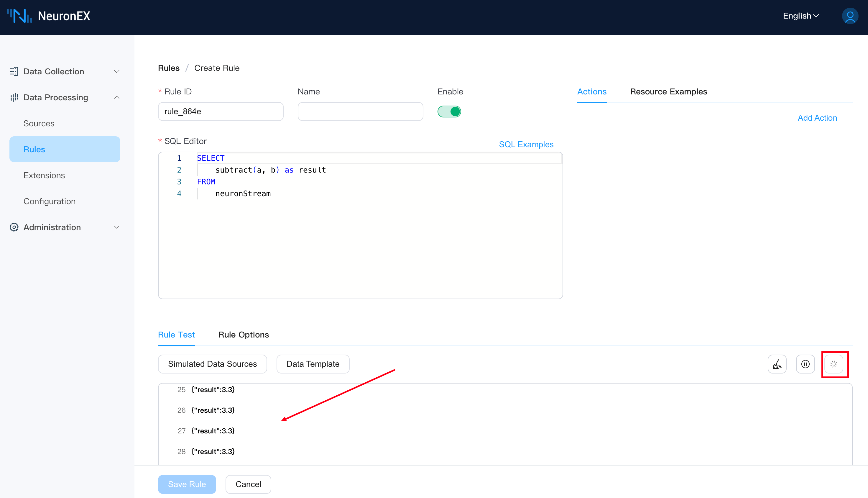Expand the Administration menu chevron
The width and height of the screenshot is (868, 498).
(x=116, y=227)
